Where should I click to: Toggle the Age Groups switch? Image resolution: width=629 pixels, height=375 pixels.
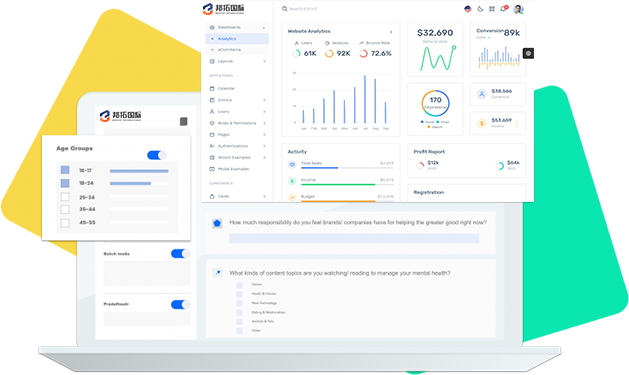(x=157, y=155)
